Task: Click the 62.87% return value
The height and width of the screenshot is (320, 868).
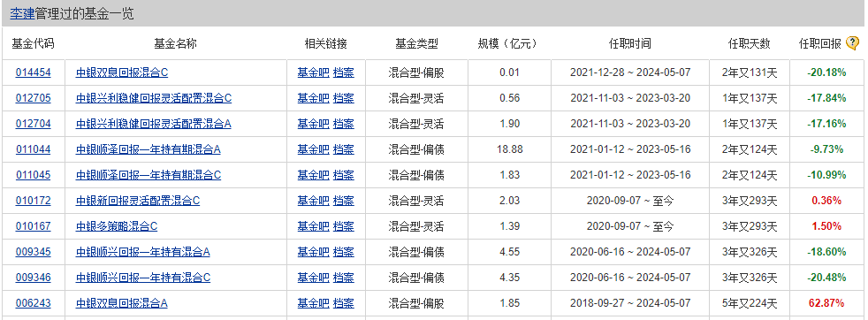Action: [x=826, y=303]
